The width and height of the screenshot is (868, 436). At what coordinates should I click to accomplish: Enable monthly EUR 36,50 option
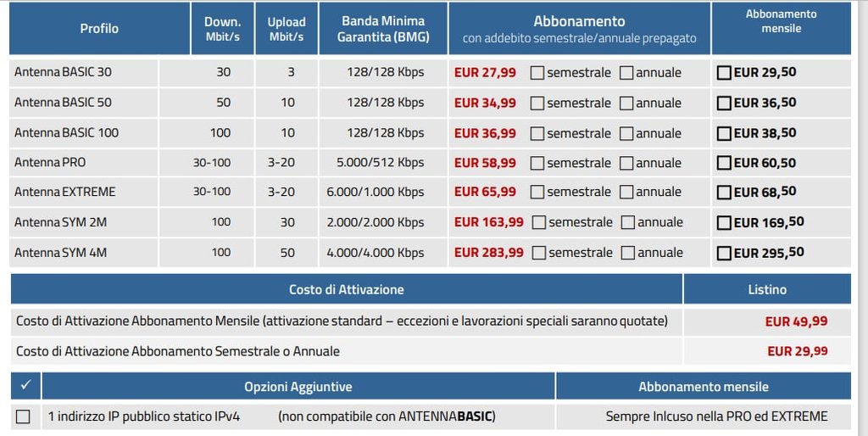[724, 103]
